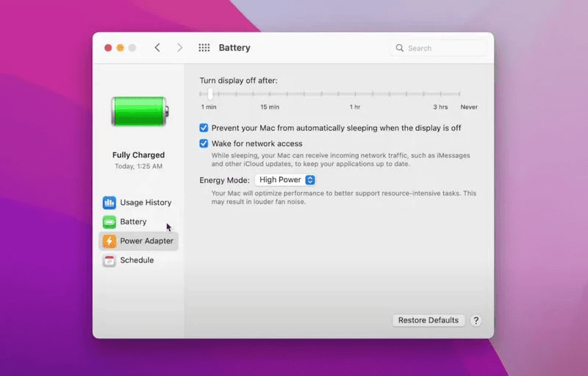Disable Wake for network access
The height and width of the screenshot is (376, 588).
pos(204,144)
